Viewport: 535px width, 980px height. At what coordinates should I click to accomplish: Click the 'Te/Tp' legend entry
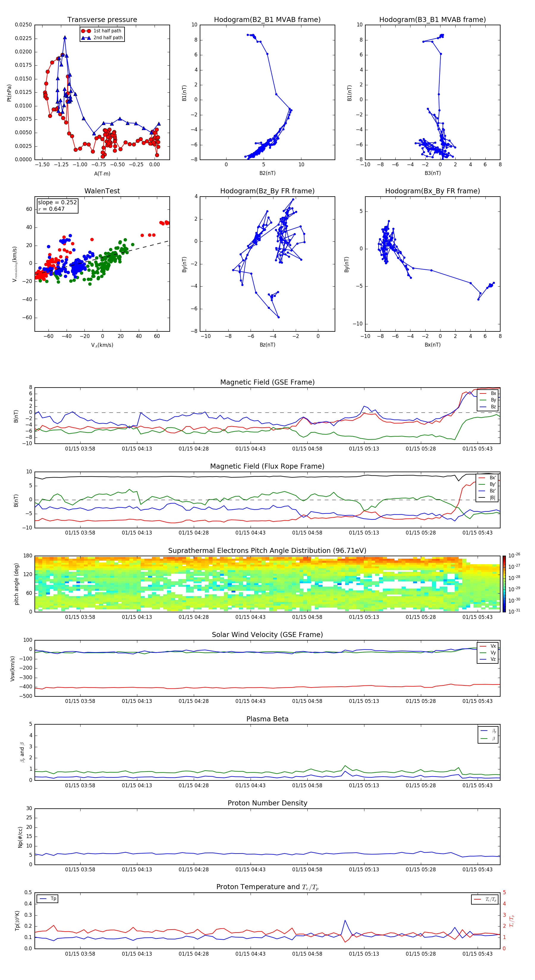pos(485,899)
